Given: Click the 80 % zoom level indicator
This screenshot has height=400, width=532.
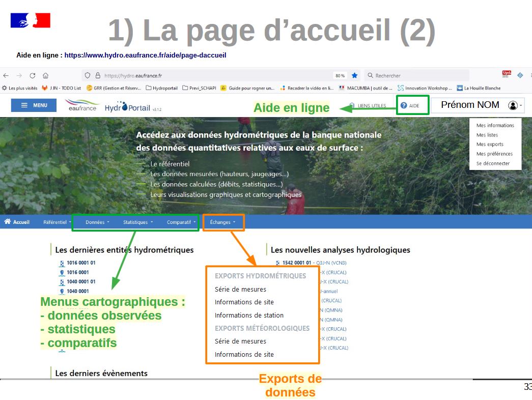Looking at the screenshot, I should tap(340, 76).
